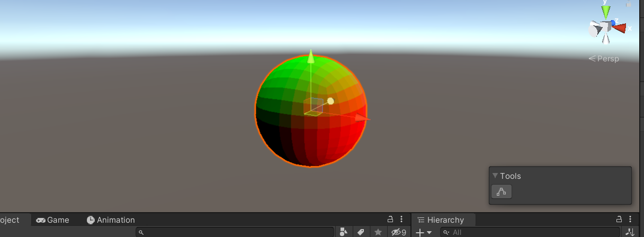
Task: Click the center cube of the scene orientation gizmo
Action: click(x=606, y=26)
